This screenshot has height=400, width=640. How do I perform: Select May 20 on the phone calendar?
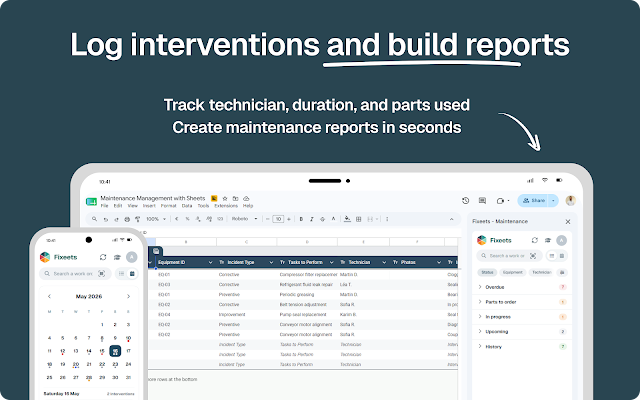(x=76, y=364)
